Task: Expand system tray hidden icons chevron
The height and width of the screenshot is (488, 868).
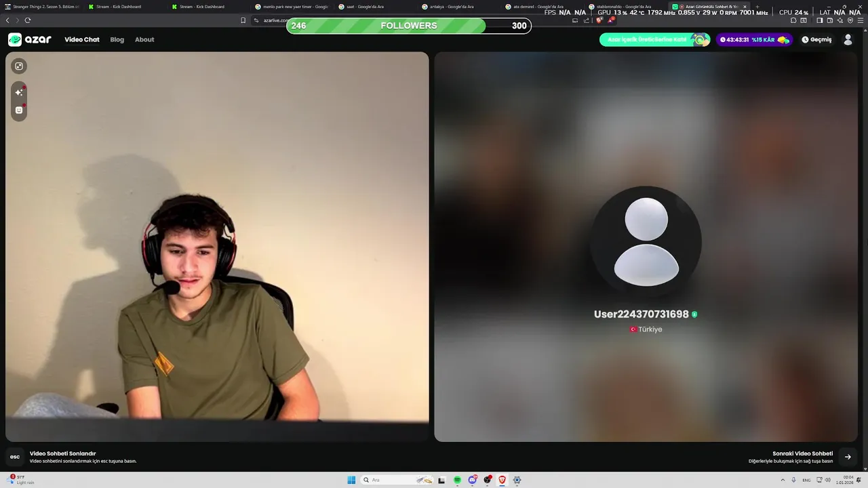Action: 783,480
